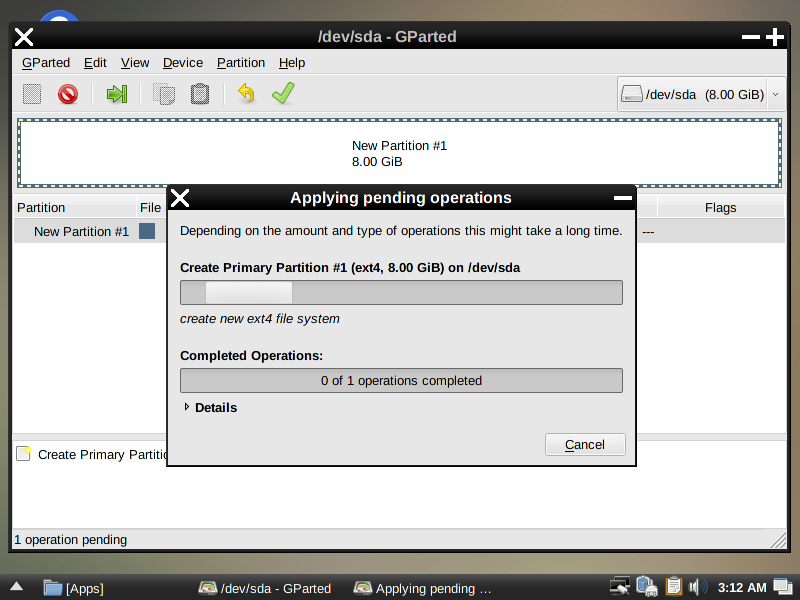The height and width of the screenshot is (600, 800).
Task: Open the View menu
Action: (135, 63)
